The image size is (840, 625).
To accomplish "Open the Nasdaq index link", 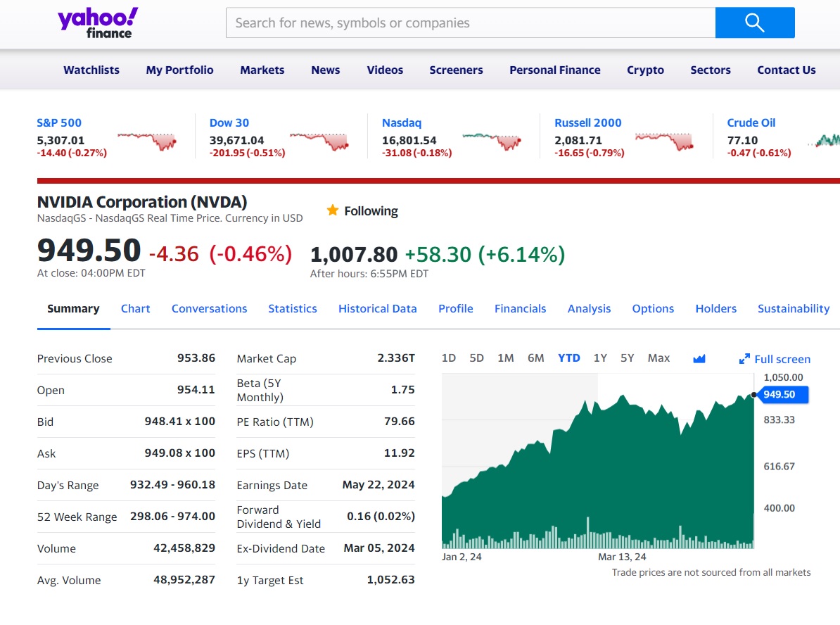I will (x=402, y=122).
